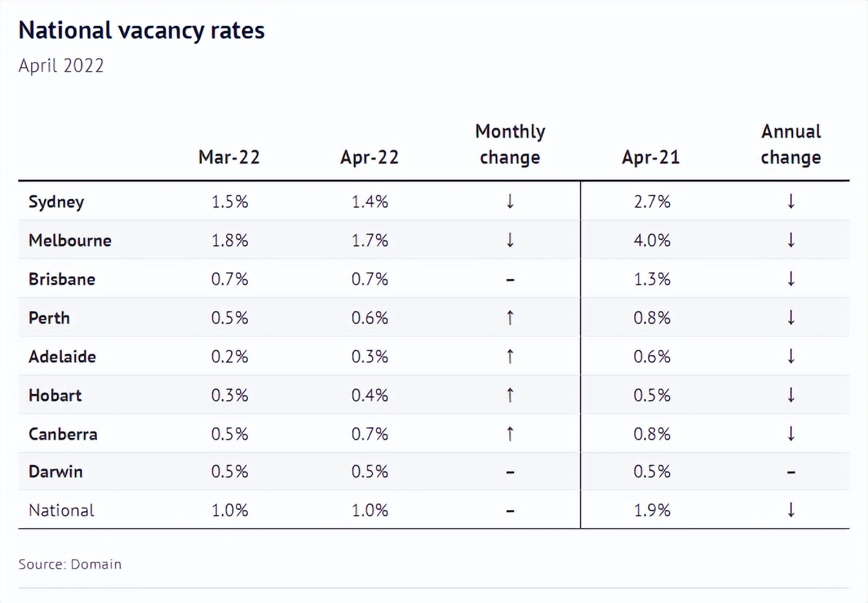Click Brisbane's annual change down arrow
The height and width of the screenshot is (603, 868).
(791, 279)
